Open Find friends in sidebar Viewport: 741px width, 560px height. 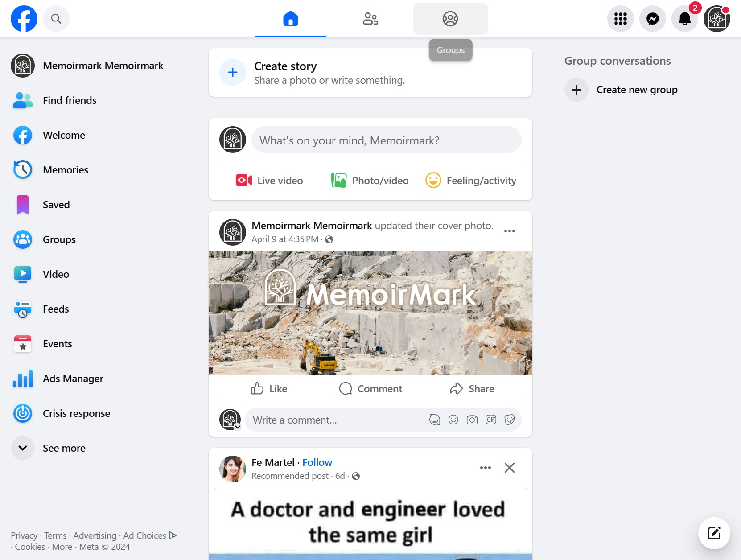[x=99, y=100]
